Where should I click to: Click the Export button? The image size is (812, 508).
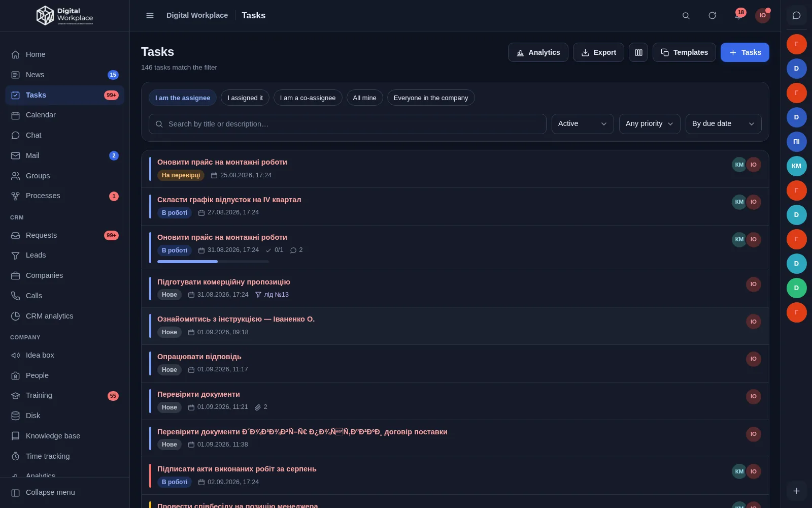point(598,52)
